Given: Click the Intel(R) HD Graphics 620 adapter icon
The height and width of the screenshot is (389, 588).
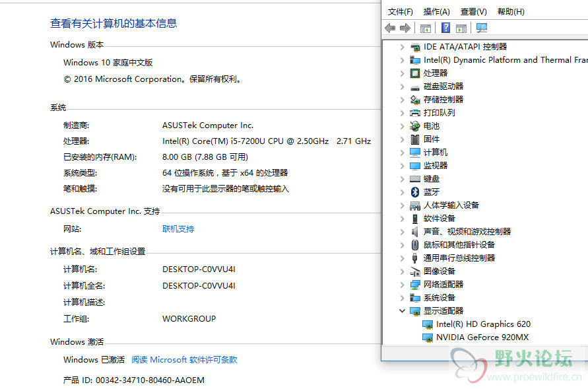Looking at the screenshot, I should coord(428,324).
